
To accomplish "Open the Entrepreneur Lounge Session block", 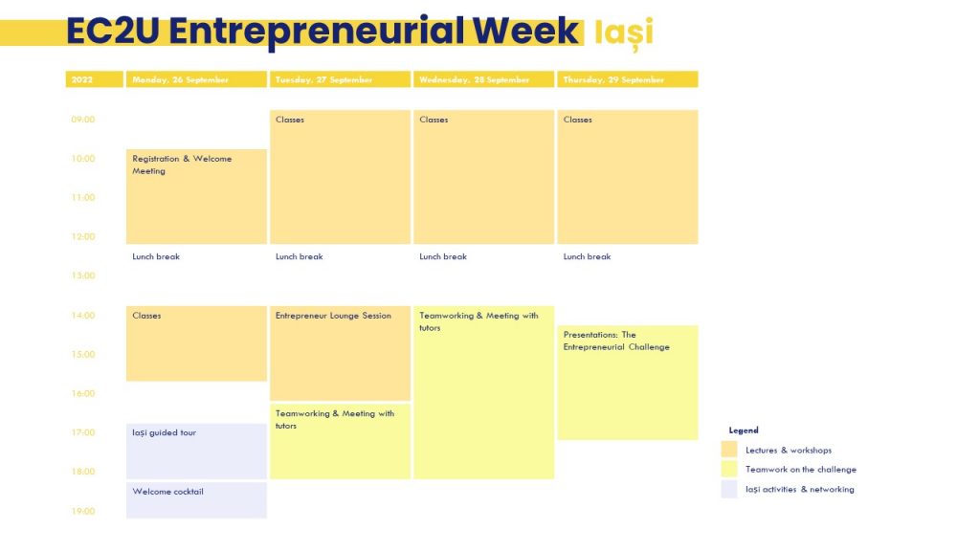I will pyautogui.click(x=340, y=353).
